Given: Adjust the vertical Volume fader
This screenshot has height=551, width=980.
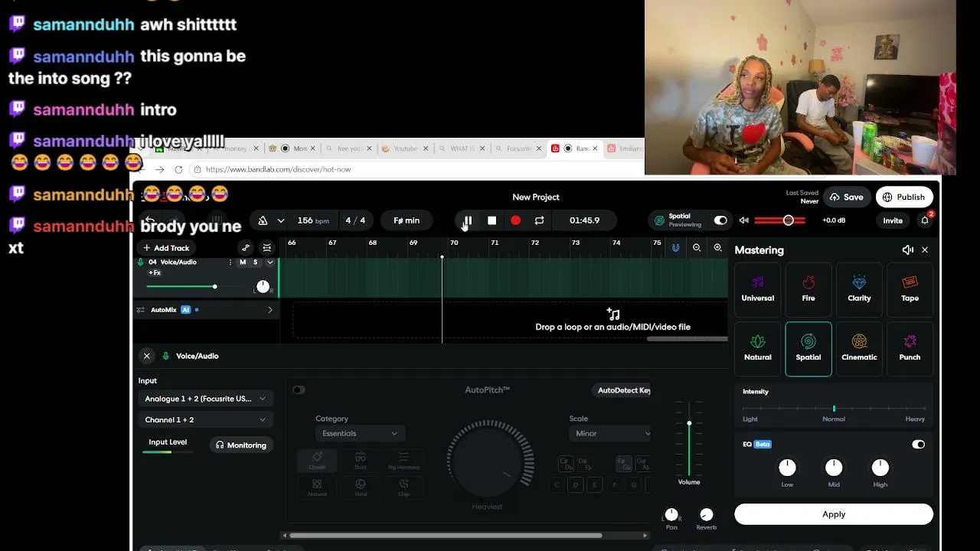Looking at the screenshot, I should (x=689, y=439).
